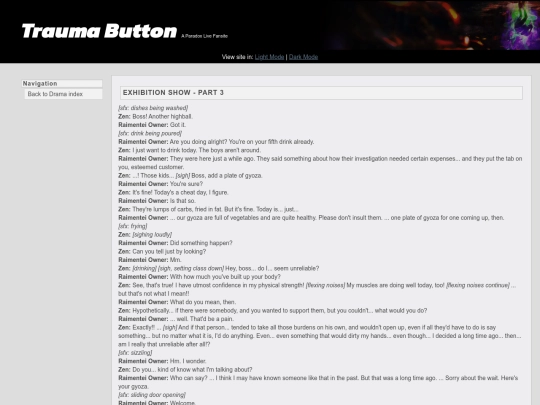Click the 'View site in:' label
Image resolution: width=540 pixels, height=405 pixels.
pos(237,57)
